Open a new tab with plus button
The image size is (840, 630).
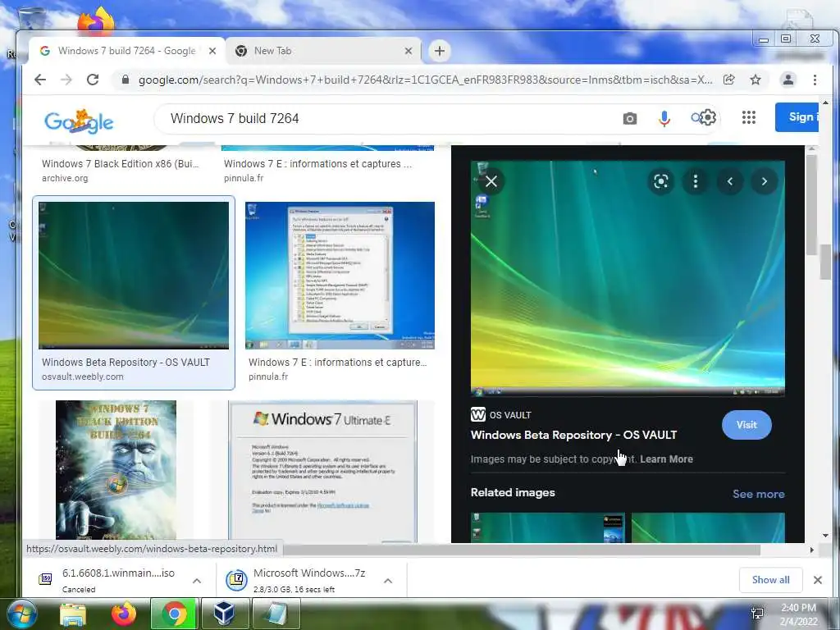440,51
